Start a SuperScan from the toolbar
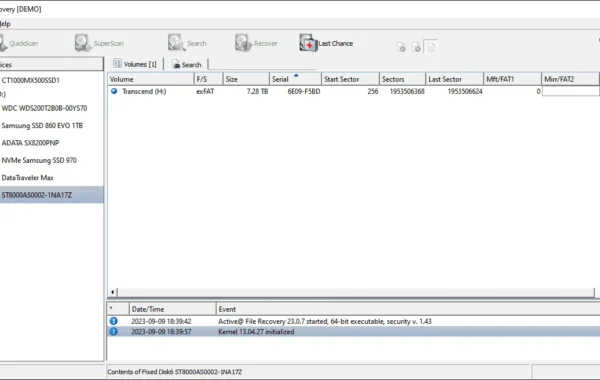This screenshot has height=380, width=600. coord(99,43)
